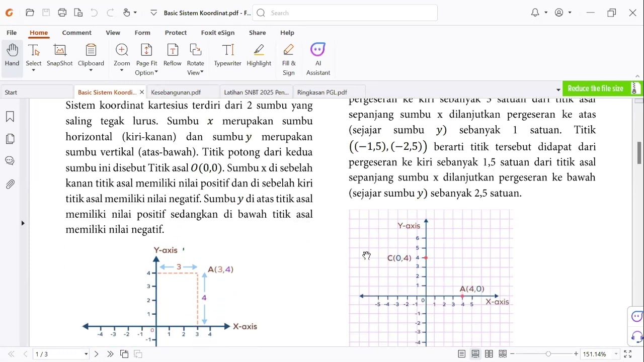Screen dimensions: 644x362
Task: Click the notification bell icon
Action: click(x=535, y=13)
